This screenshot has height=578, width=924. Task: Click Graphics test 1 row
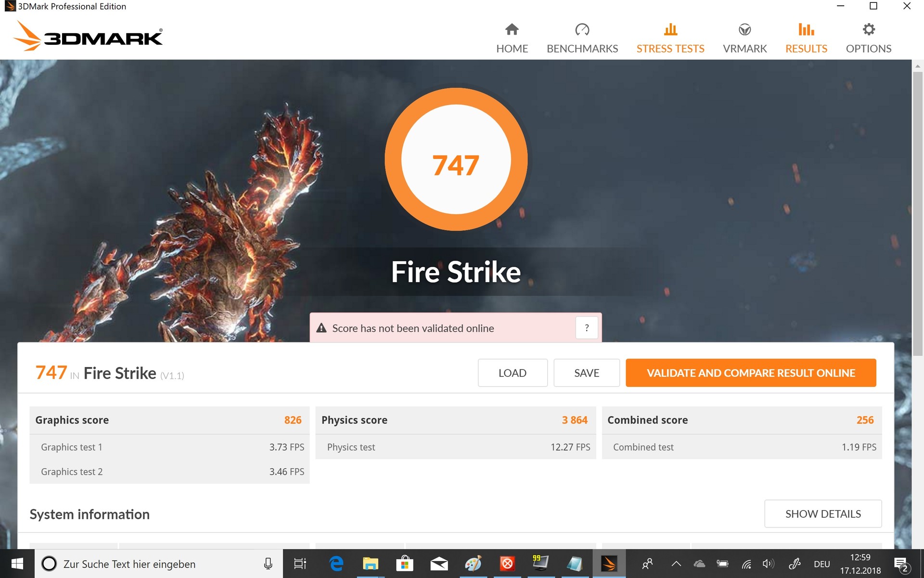pos(169,447)
